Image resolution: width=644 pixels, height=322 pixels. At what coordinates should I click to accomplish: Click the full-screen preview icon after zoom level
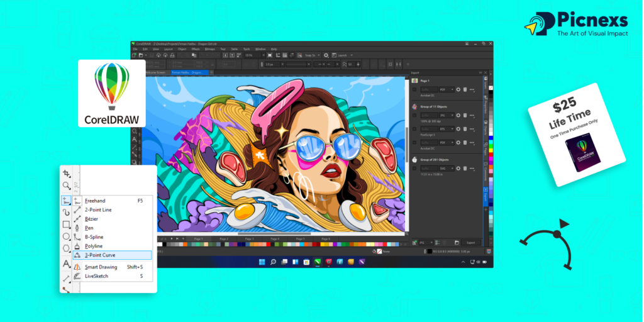click(270, 55)
